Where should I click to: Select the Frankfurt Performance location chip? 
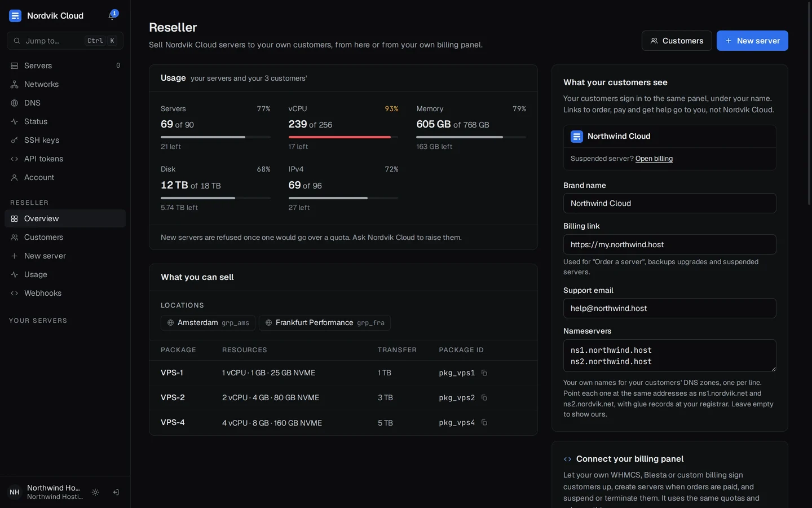click(x=325, y=323)
